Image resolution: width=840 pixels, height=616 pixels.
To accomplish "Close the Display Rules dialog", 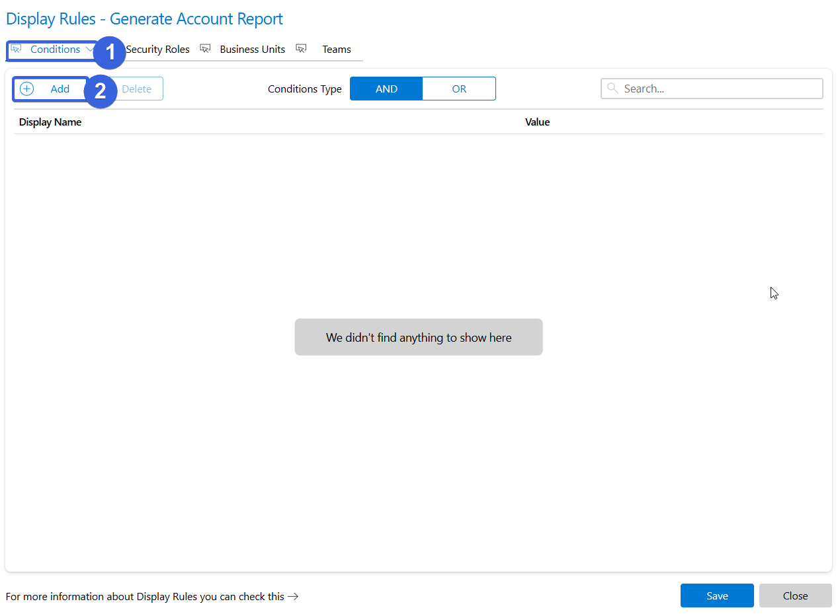I will (x=795, y=596).
